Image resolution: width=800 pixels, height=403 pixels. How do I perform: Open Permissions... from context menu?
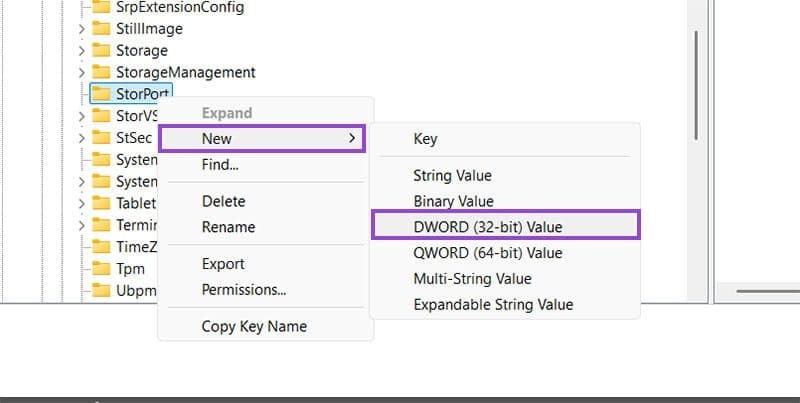pyautogui.click(x=244, y=290)
